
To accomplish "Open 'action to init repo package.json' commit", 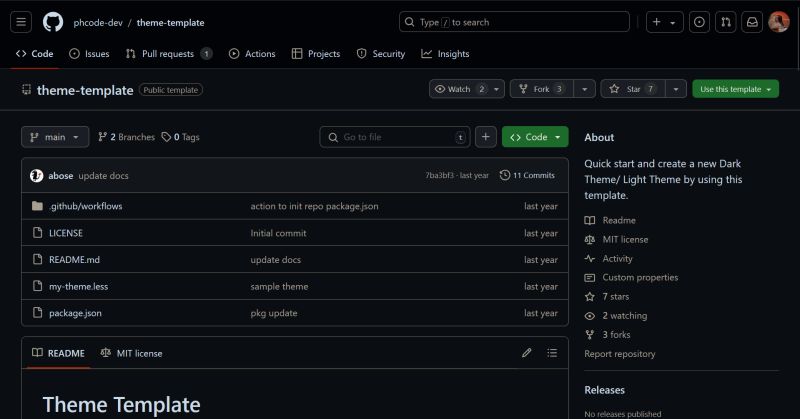I will pos(314,206).
